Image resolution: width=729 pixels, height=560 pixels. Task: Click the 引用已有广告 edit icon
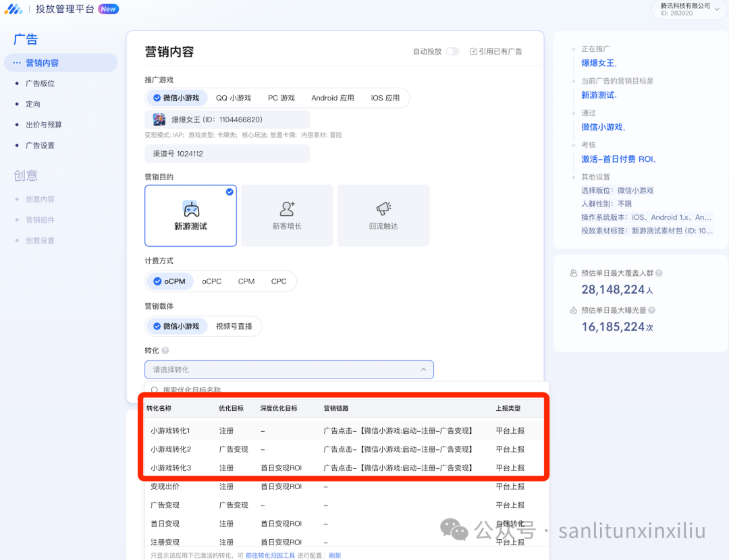[x=473, y=51]
